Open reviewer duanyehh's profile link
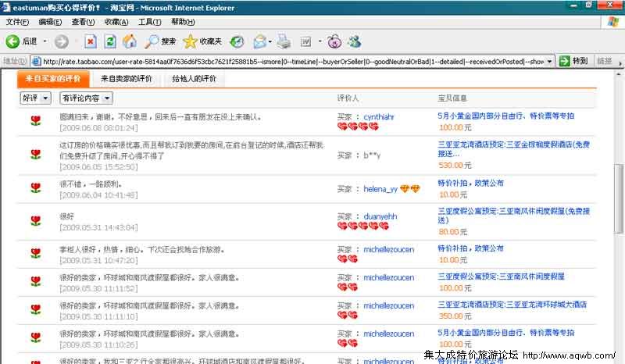625x364 pixels. click(380, 216)
